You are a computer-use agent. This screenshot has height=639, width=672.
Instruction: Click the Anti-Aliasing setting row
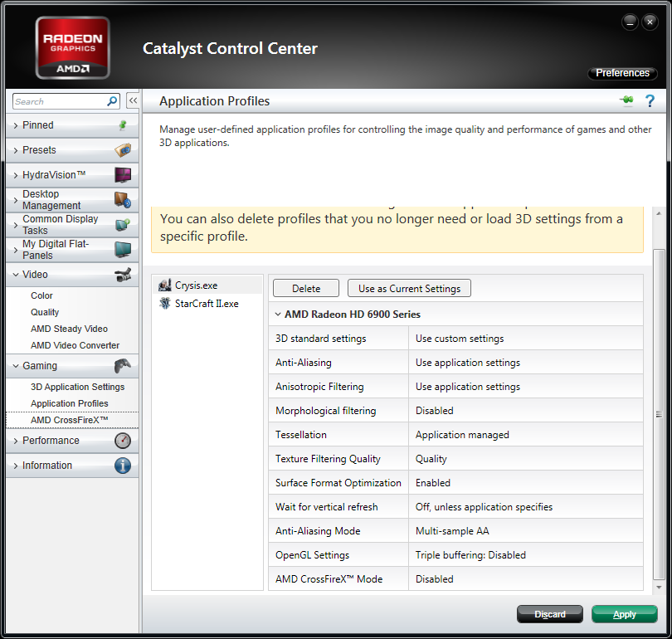click(x=456, y=363)
